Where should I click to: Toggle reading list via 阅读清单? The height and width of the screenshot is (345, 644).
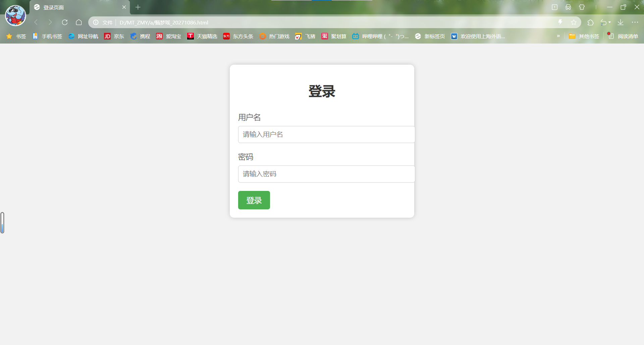(x=623, y=36)
